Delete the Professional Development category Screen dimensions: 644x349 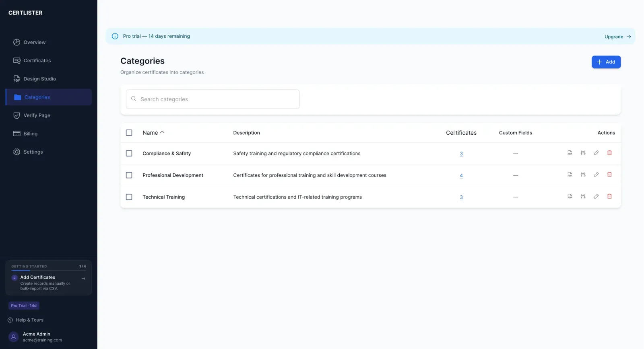609,174
